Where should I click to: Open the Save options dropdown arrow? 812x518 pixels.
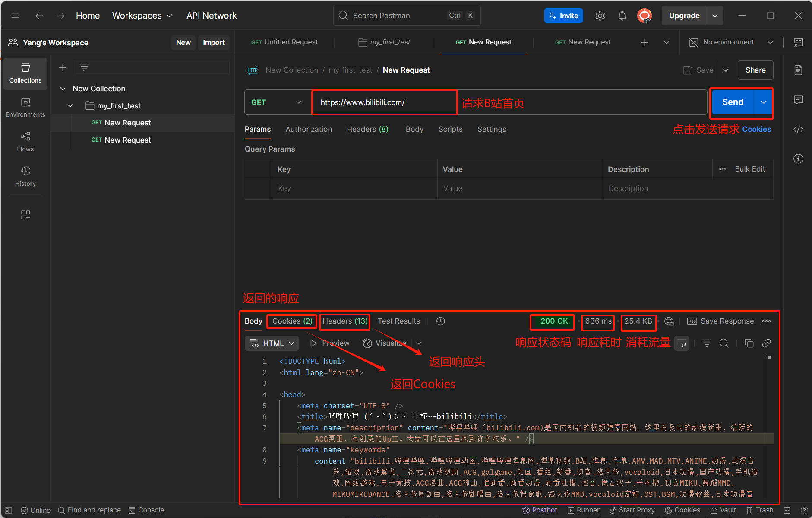(x=726, y=70)
